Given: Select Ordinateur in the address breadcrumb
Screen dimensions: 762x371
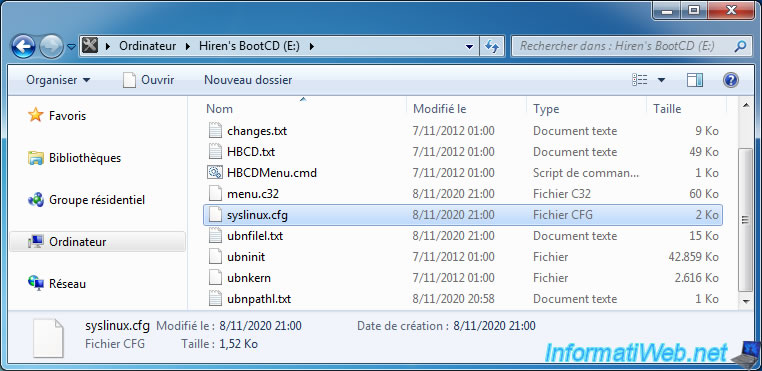Looking at the screenshot, I should pyautogui.click(x=148, y=46).
